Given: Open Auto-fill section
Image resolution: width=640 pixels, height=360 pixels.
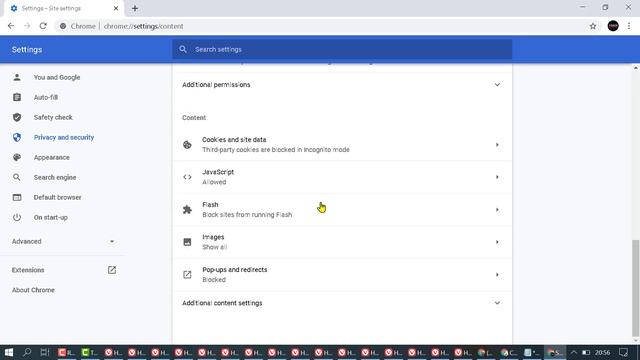Looking at the screenshot, I should [x=46, y=97].
